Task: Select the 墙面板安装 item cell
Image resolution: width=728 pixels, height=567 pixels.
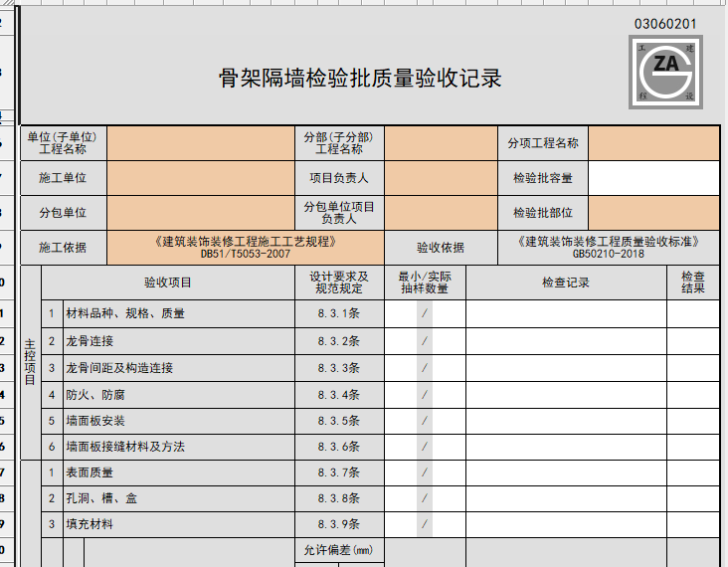Action: (179, 422)
